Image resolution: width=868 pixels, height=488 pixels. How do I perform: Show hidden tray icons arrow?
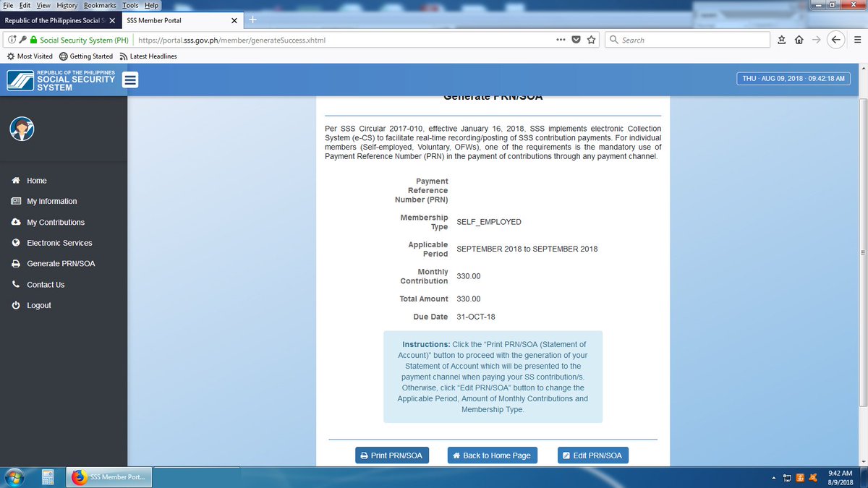pyautogui.click(x=775, y=477)
